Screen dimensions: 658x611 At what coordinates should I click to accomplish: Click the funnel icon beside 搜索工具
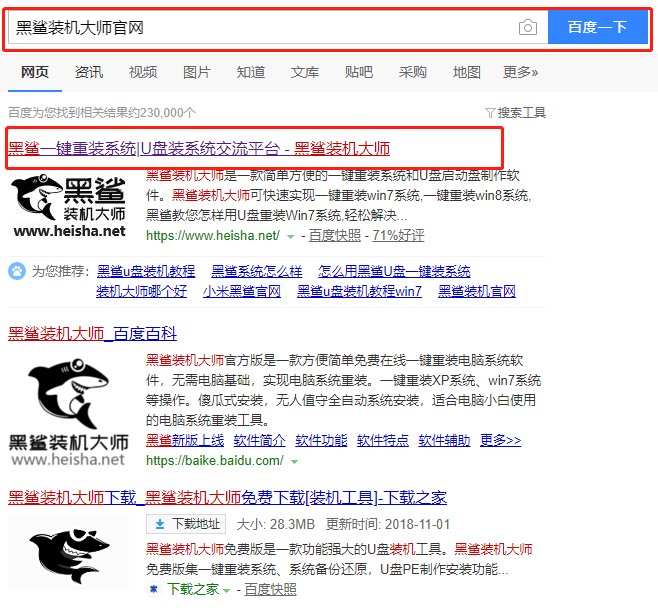click(x=490, y=113)
